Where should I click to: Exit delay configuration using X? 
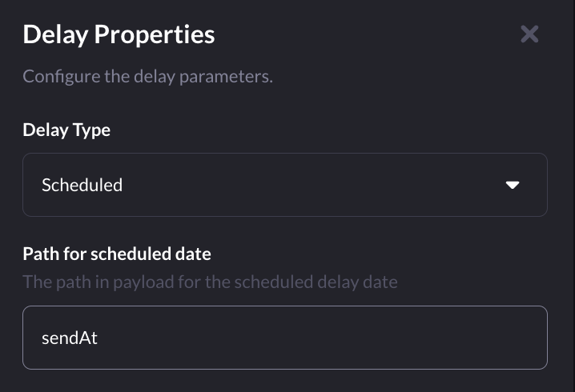[x=529, y=34]
